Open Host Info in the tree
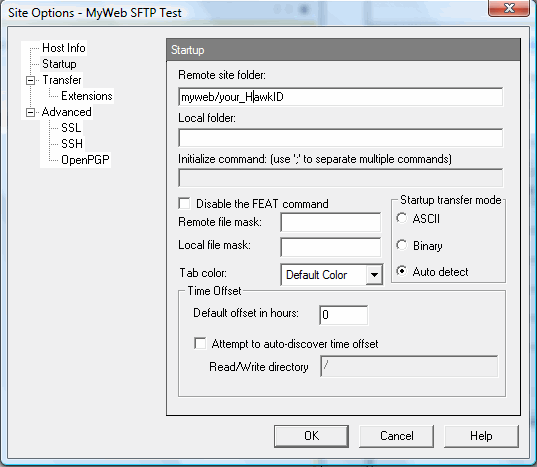The width and height of the screenshot is (537, 467). tap(64, 48)
